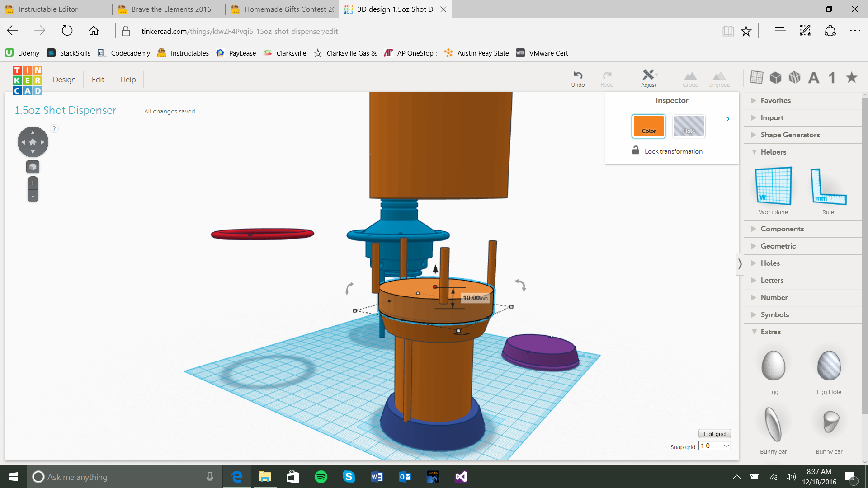Click the fit view cube icon
The height and width of the screenshot is (488, 868).
pyautogui.click(x=33, y=167)
